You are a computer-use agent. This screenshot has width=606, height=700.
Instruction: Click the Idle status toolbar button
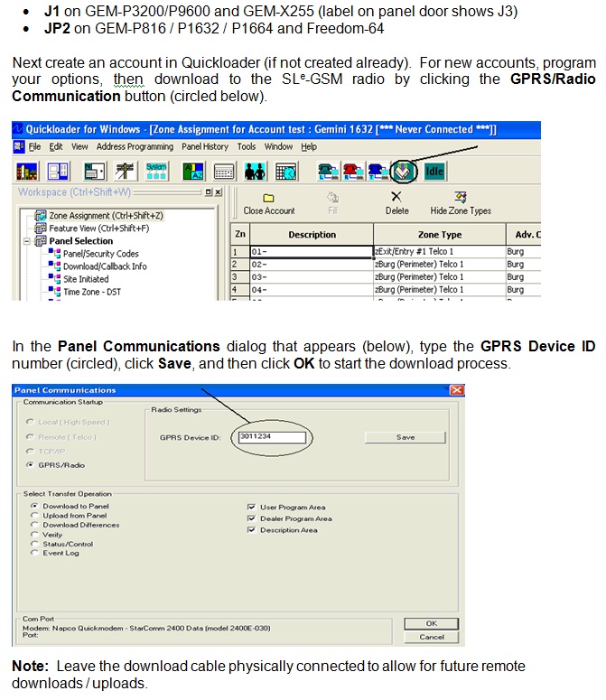(434, 171)
